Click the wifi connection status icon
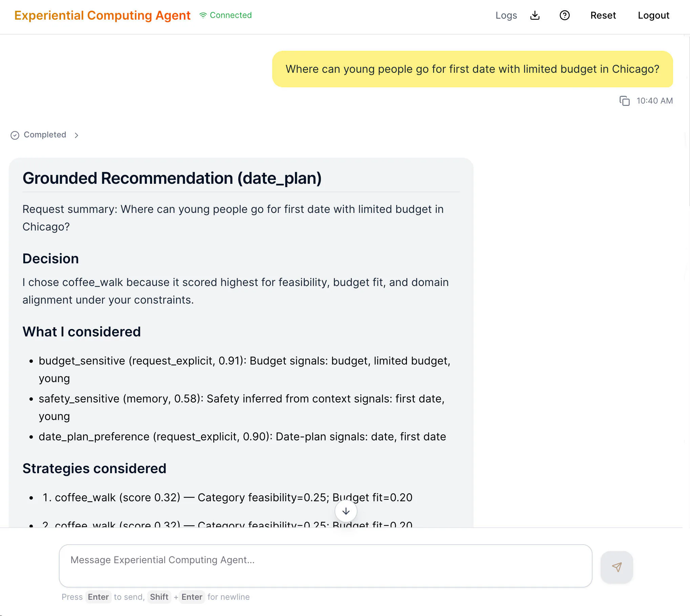 coord(203,15)
